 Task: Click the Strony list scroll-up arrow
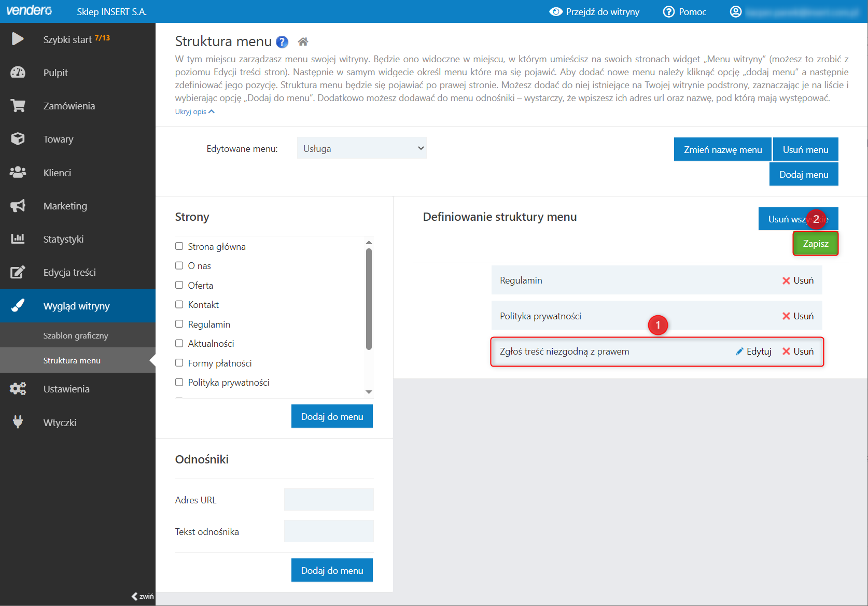pos(369,243)
